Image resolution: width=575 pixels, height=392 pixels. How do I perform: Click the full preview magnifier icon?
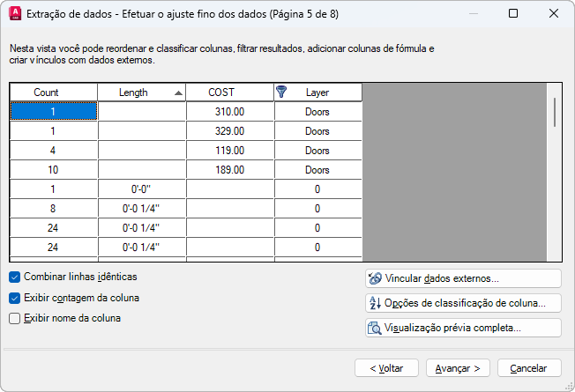click(374, 328)
